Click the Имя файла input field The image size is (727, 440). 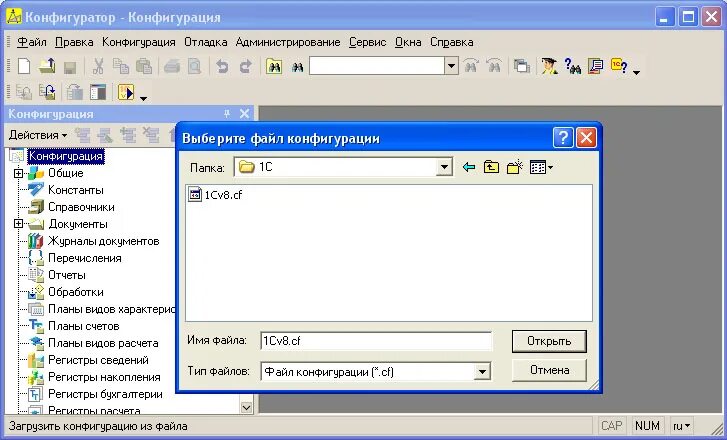click(376, 341)
